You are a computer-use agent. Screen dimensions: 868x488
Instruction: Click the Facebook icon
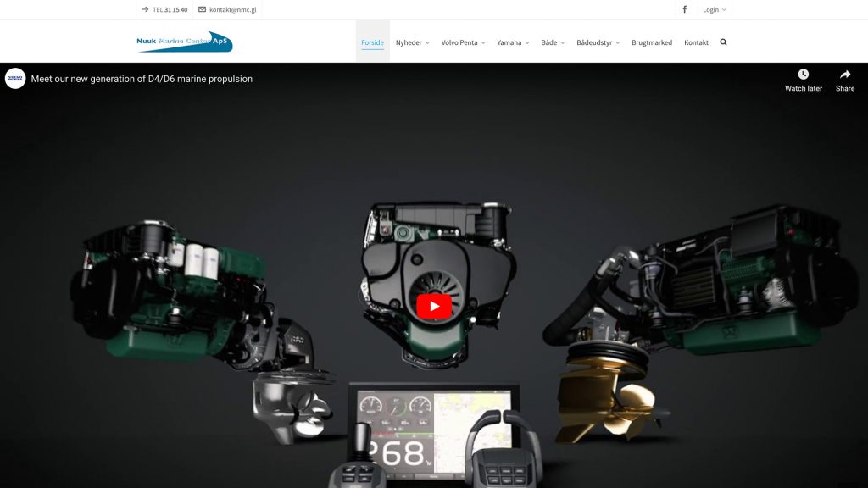684,9
